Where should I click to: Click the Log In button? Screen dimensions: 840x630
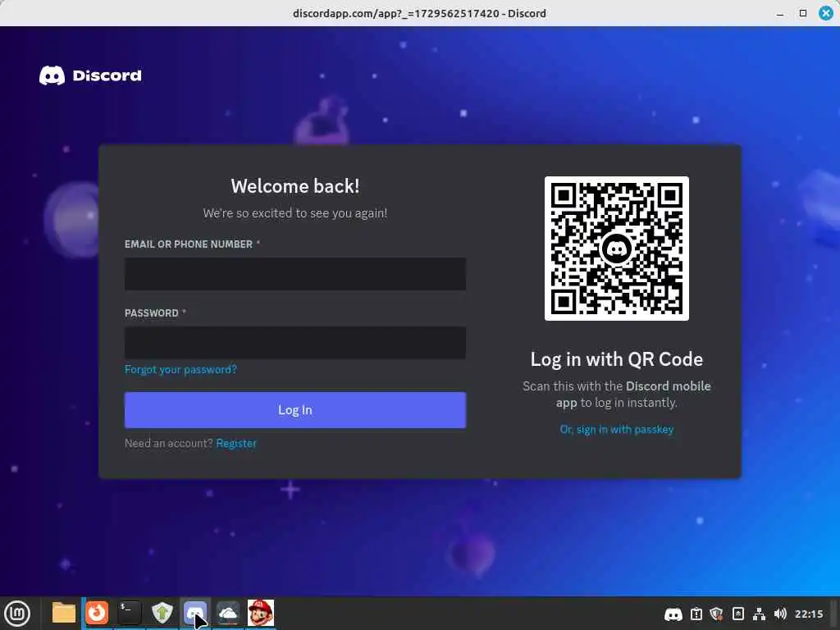pyautogui.click(x=295, y=410)
